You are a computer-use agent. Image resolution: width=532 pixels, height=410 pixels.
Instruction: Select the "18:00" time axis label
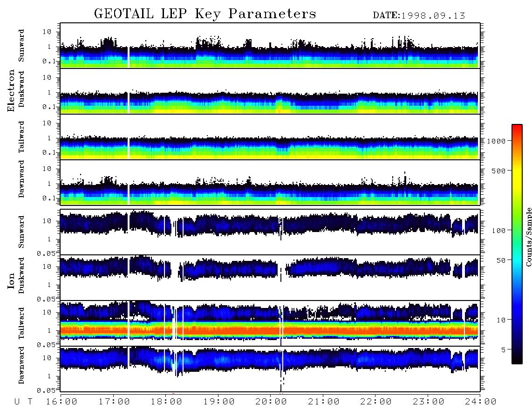click(x=167, y=402)
